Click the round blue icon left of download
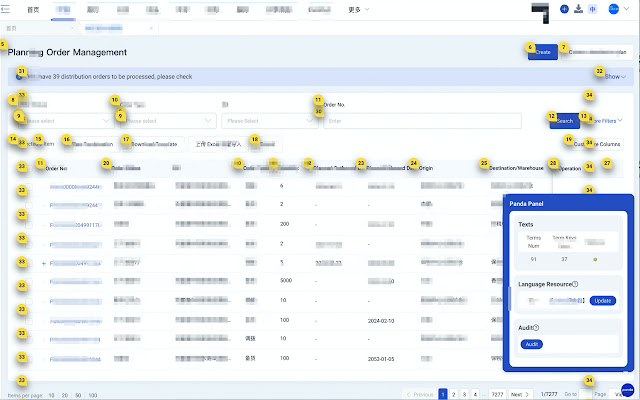This screenshot has height=400, width=640. tap(564, 9)
